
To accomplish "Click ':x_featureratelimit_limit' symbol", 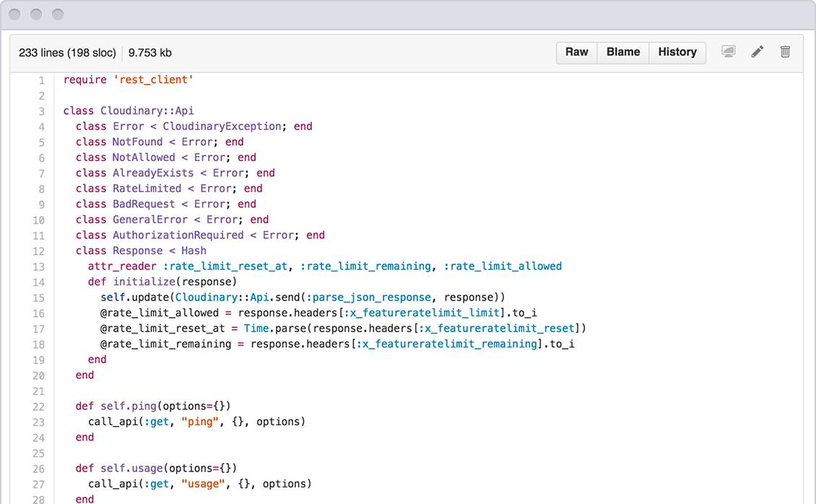I will tap(422, 313).
